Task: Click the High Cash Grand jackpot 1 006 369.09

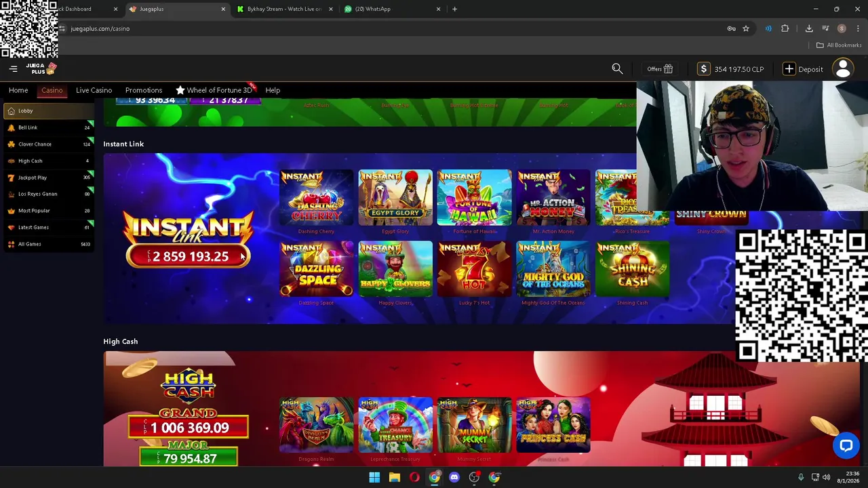Action: [189, 428]
